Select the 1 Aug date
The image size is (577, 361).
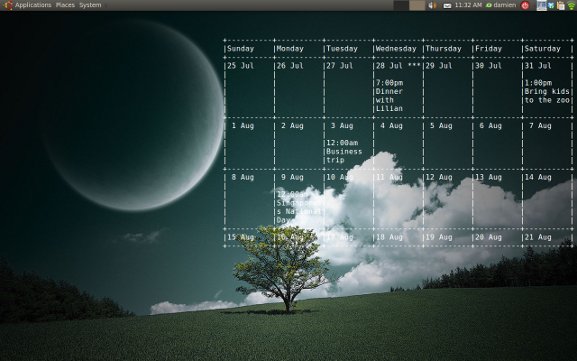pos(243,126)
